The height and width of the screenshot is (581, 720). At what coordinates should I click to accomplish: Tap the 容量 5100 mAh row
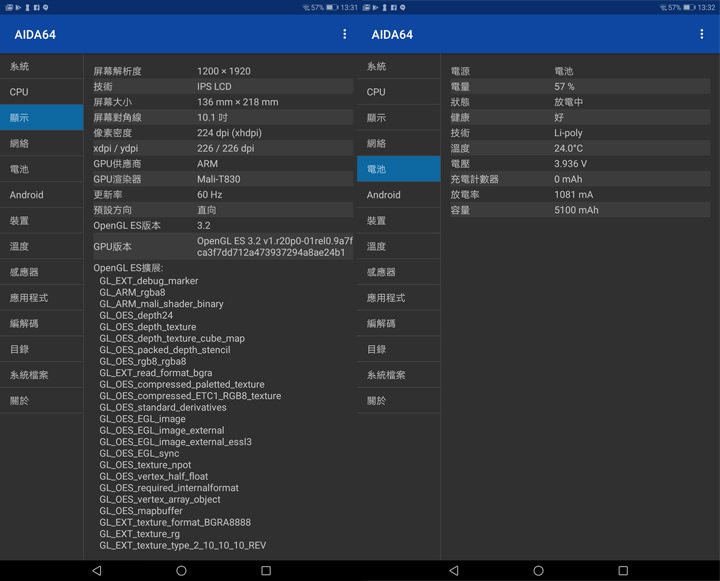click(580, 211)
